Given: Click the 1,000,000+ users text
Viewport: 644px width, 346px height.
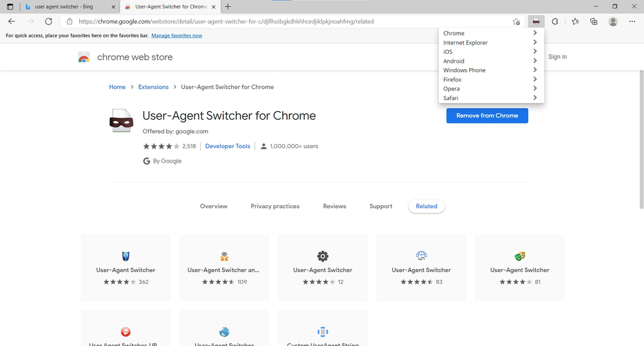Looking at the screenshot, I should pyautogui.click(x=294, y=146).
